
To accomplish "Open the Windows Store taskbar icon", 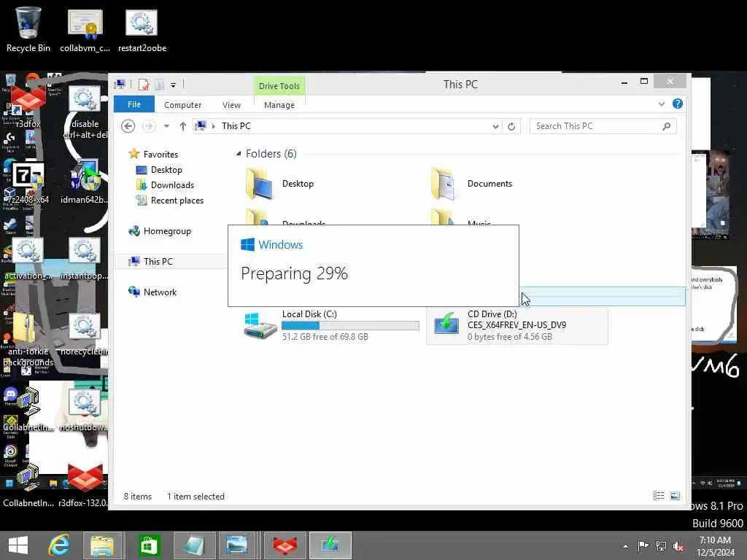I will 149,545.
